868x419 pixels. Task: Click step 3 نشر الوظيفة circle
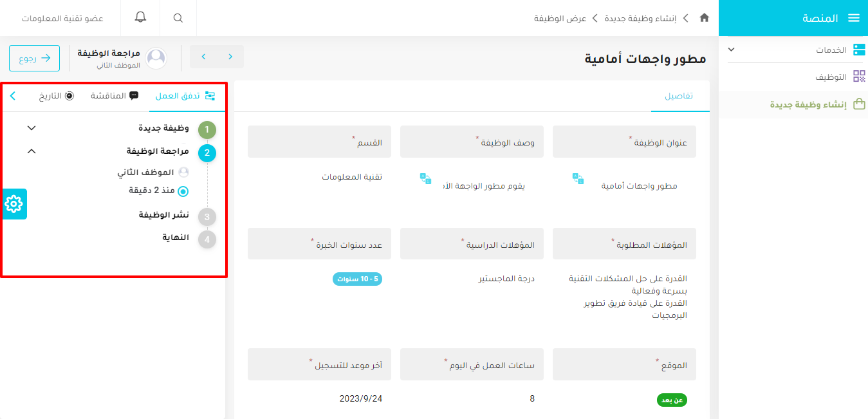coord(207,217)
